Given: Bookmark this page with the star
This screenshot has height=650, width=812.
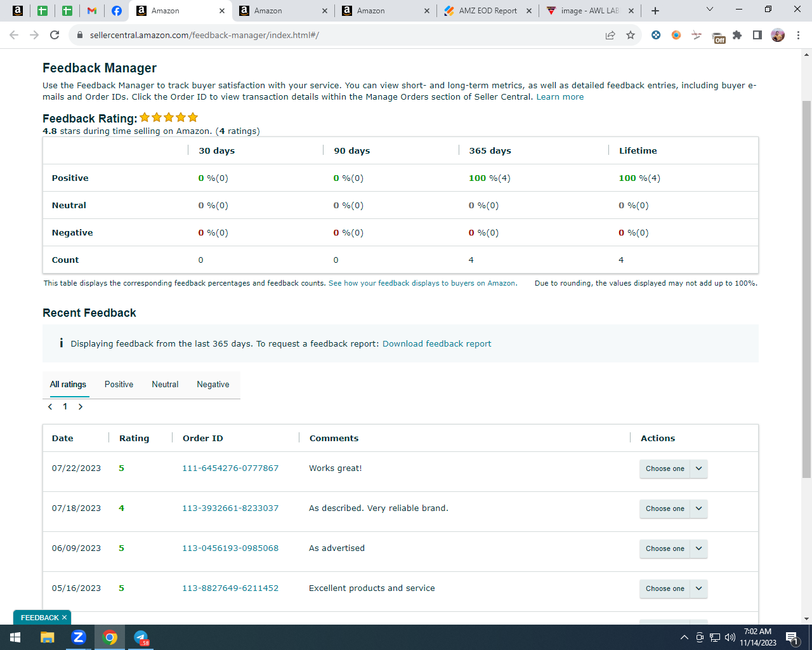Looking at the screenshot, I should point(631,35).
